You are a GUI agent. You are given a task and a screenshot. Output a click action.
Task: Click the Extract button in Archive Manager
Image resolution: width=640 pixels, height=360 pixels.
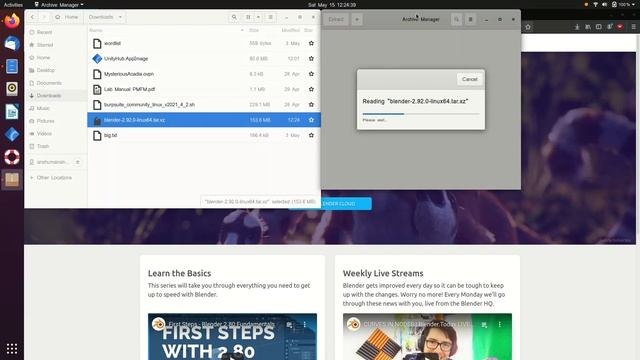click(336, 19)
